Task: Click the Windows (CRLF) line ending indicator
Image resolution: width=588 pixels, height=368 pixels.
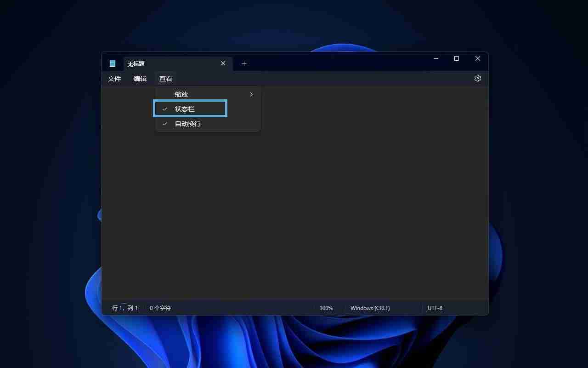Action: click(x=370, y=308)
